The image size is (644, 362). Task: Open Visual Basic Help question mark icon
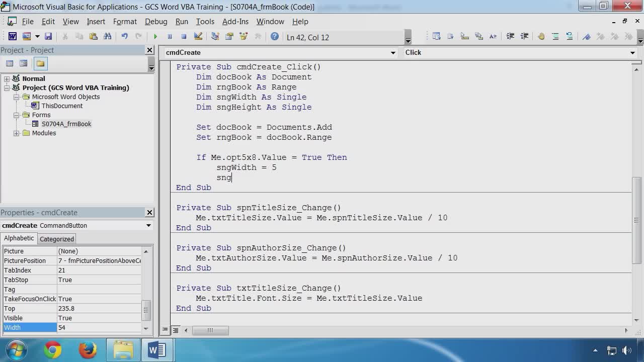coord(275,36)
